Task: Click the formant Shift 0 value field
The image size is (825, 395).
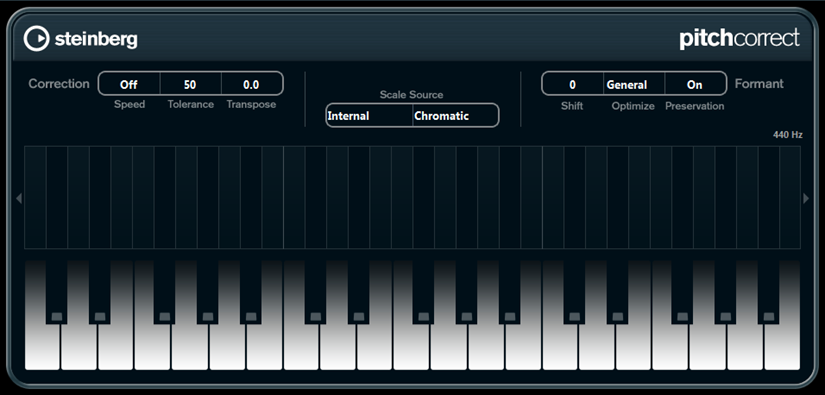Action: pos(572,84)
